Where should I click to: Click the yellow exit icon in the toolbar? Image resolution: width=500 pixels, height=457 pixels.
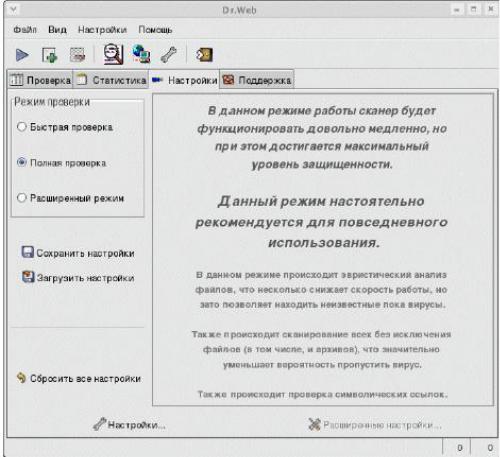(x=204, y=55)
